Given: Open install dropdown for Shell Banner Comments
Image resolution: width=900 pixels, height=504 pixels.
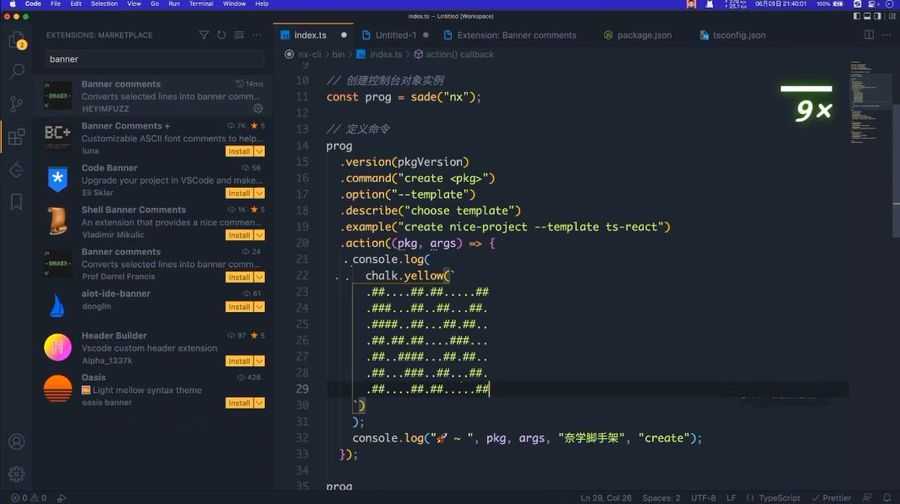Looking at the screenshot, I should pos(259,235).
